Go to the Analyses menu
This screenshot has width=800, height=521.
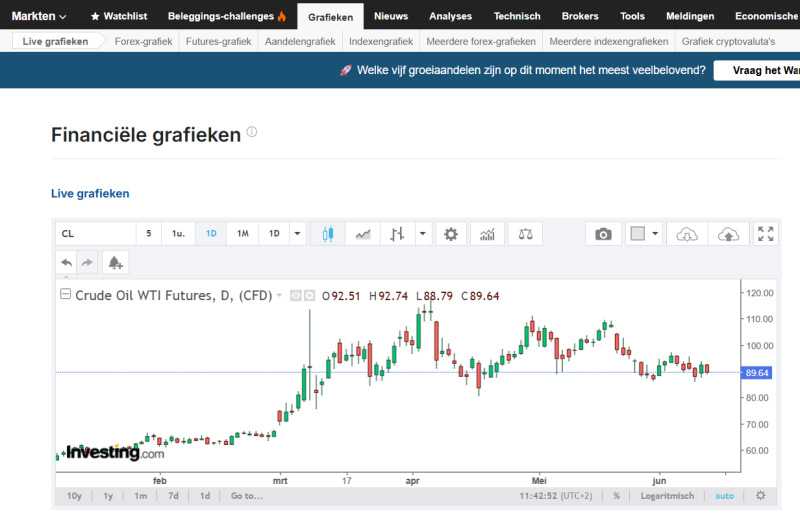(451, 16)
